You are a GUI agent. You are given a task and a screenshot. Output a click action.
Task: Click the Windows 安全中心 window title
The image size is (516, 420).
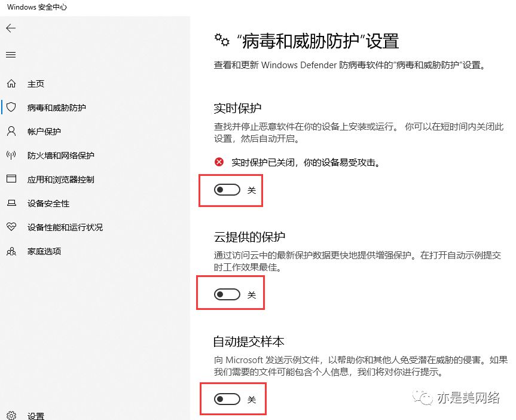(37, 7)
